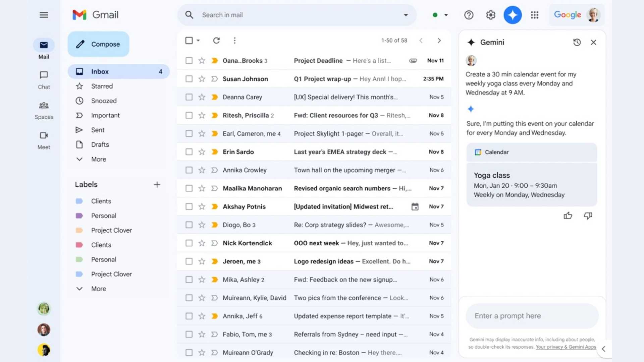Open the Google apps launcher grid
This screenshot has height=362, width=644.
tap(535, 15)
